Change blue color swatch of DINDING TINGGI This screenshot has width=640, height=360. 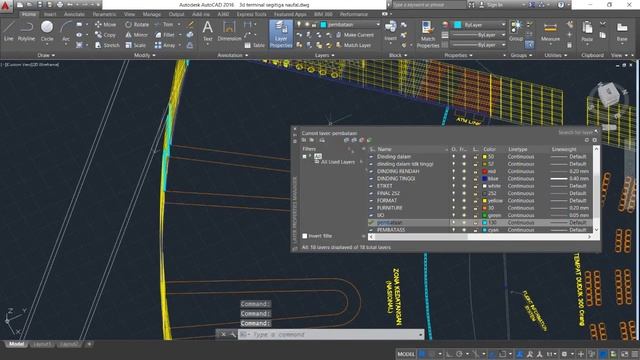pos(484,179)
